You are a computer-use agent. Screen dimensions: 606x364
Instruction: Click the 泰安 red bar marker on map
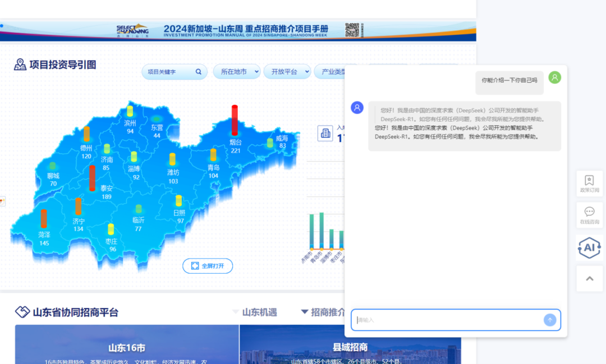92,178
